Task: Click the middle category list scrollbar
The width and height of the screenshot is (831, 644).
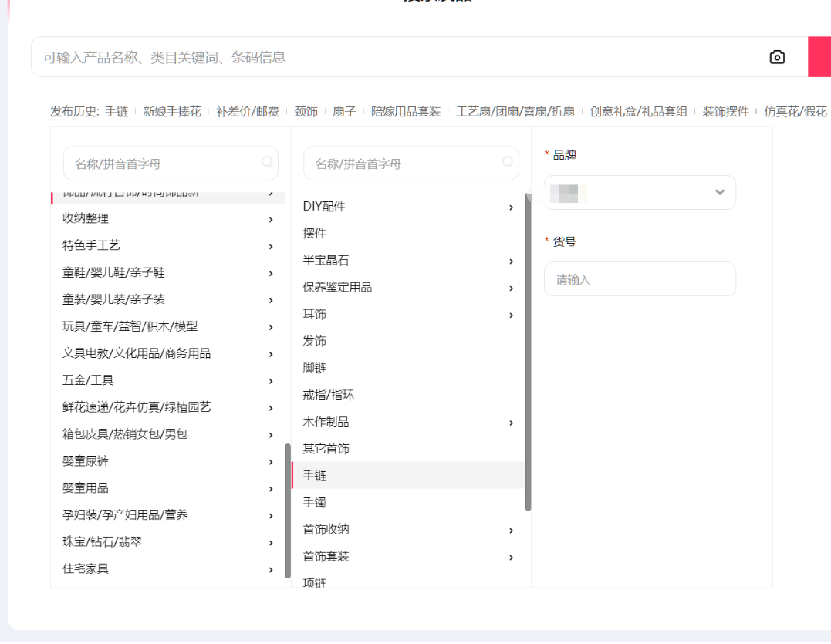Action: click(529, 351)
